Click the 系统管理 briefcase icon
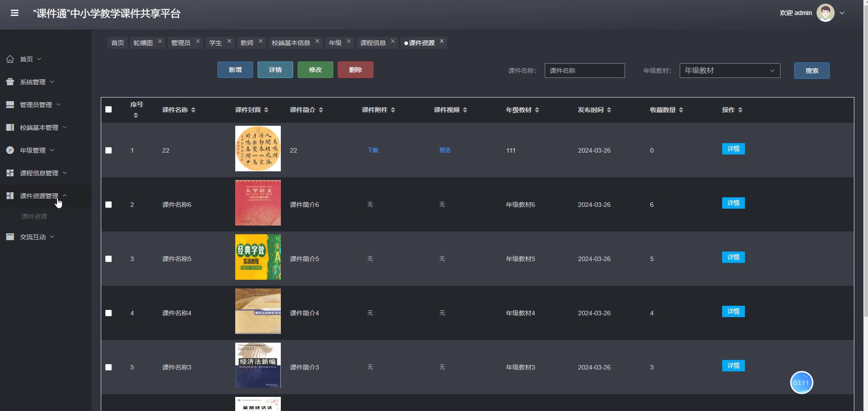 click(10, 82)
